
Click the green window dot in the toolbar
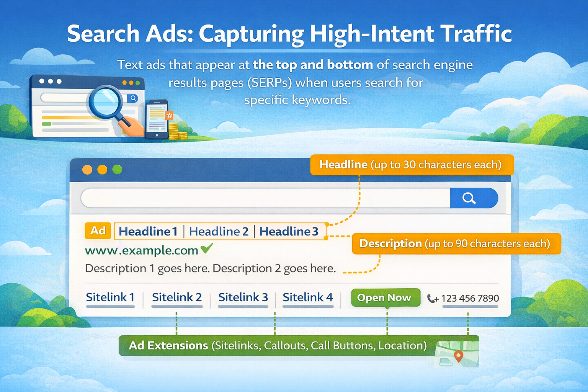pos(117,168)
